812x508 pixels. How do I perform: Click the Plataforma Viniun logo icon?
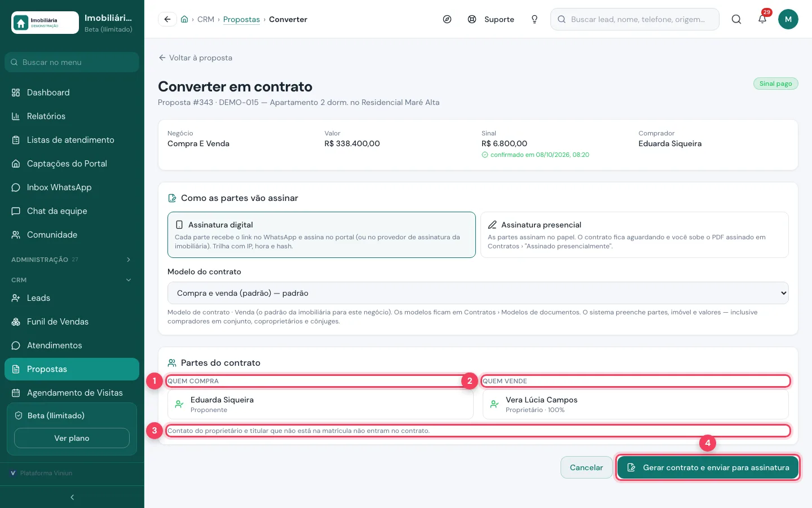tap(13, 473)
